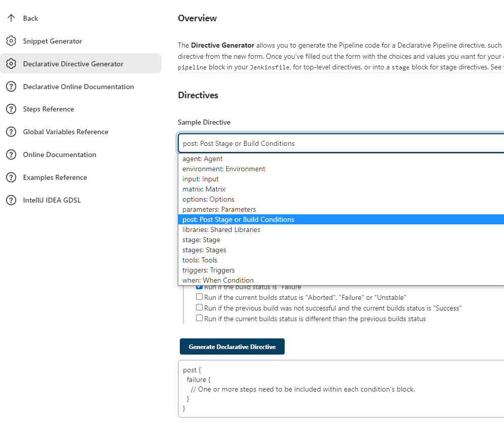This screenshot has width=504, height=425.
Task: Select 'environment: Environment' from the list
Action: (223, 169)
